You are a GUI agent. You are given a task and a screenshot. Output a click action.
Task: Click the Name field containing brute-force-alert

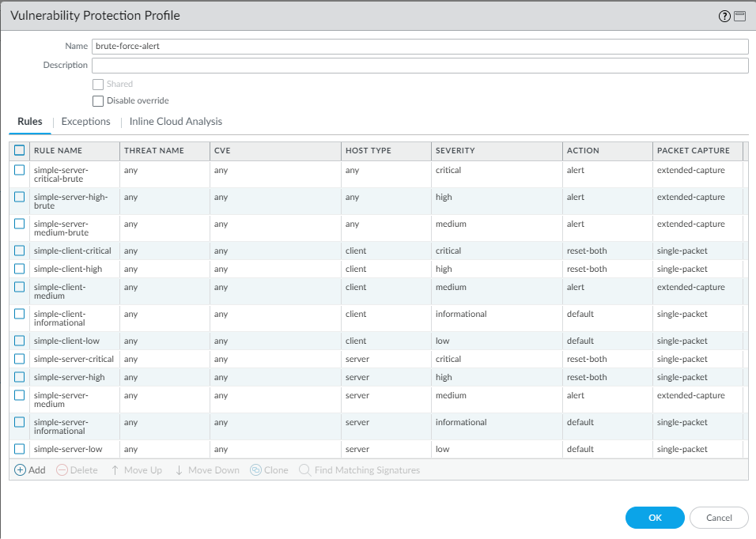click(420, 47)
